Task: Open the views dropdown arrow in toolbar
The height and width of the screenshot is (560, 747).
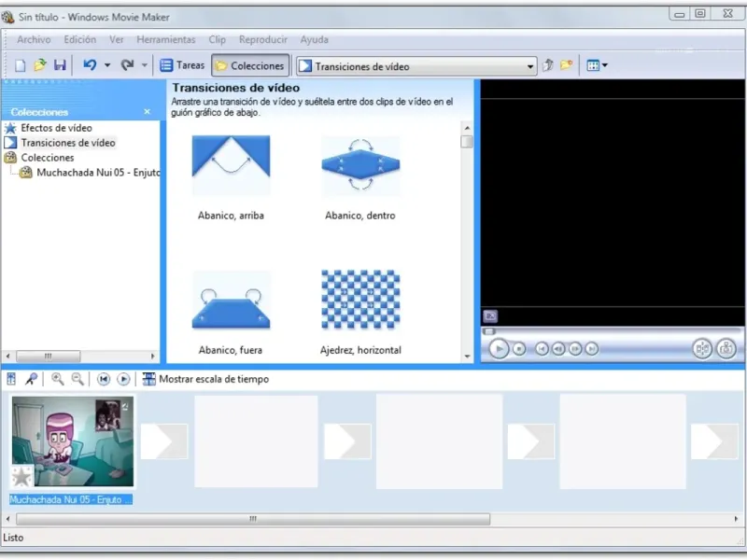Action: click(x=605, y=65)
